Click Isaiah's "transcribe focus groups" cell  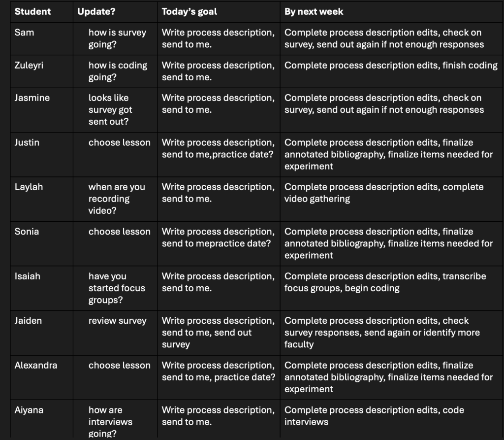pos(385,282)
